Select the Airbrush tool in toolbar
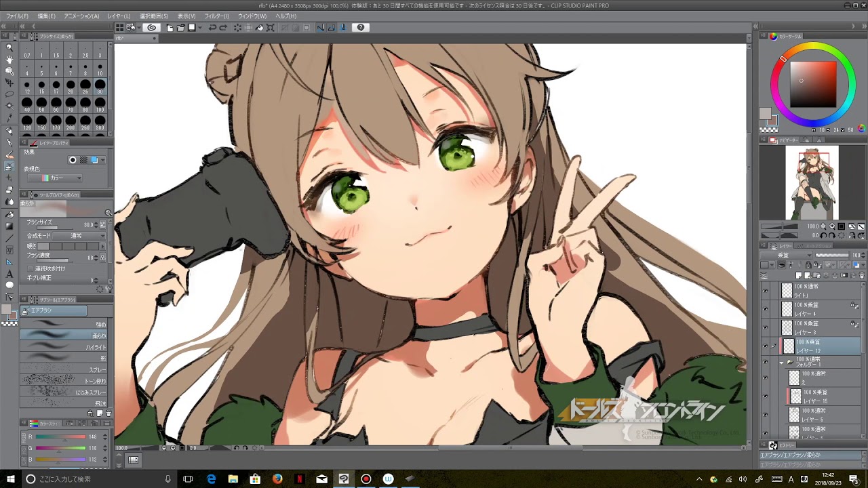This screenshot has height=488, width=868. (x=9, y=166)
